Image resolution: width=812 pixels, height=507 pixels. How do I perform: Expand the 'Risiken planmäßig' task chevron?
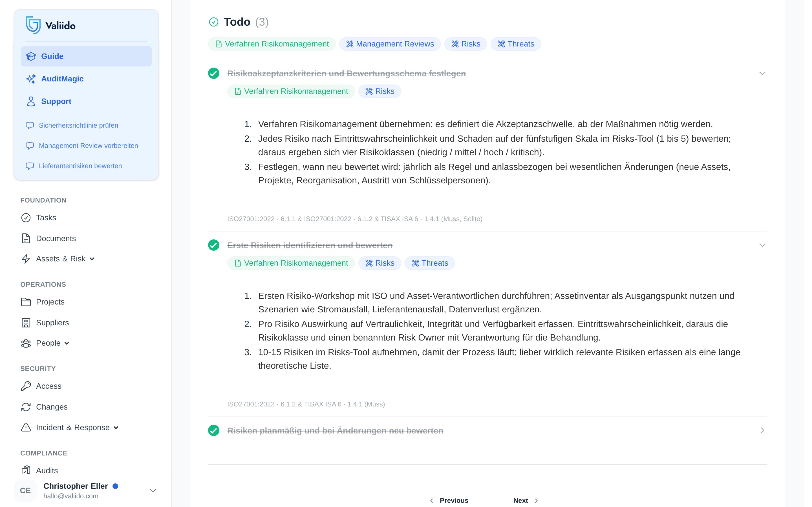[762, 430]
